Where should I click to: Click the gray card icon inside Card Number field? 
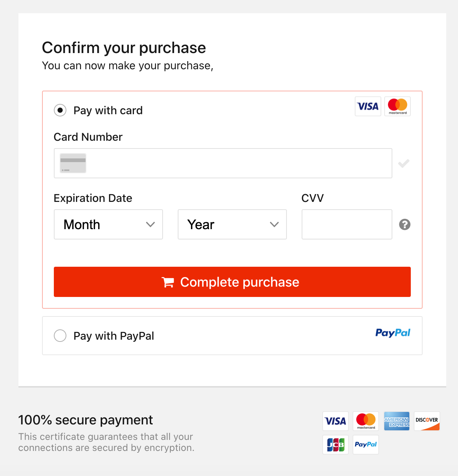[x=73, y=163]
